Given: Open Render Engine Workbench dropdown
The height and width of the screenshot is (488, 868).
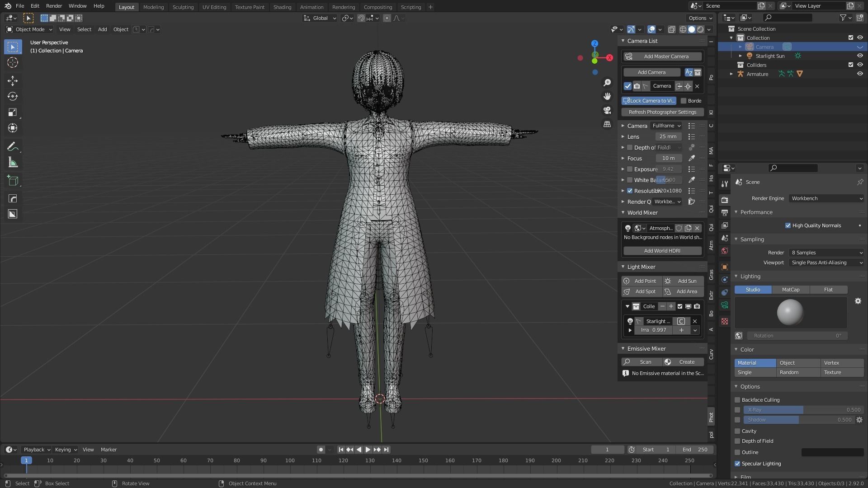Looking at the screenshot, I should [x=826, y=198].
